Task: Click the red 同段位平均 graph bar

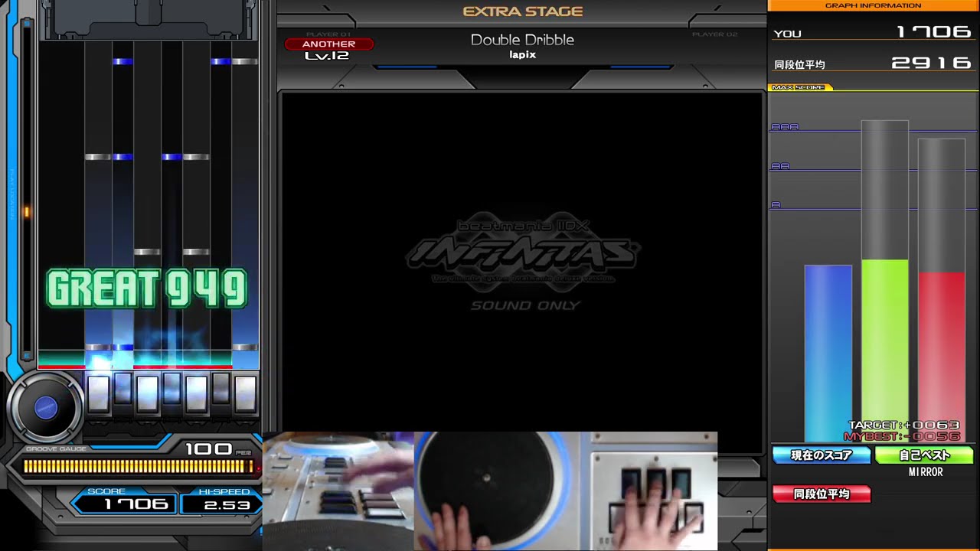Action: pos(942,357)
